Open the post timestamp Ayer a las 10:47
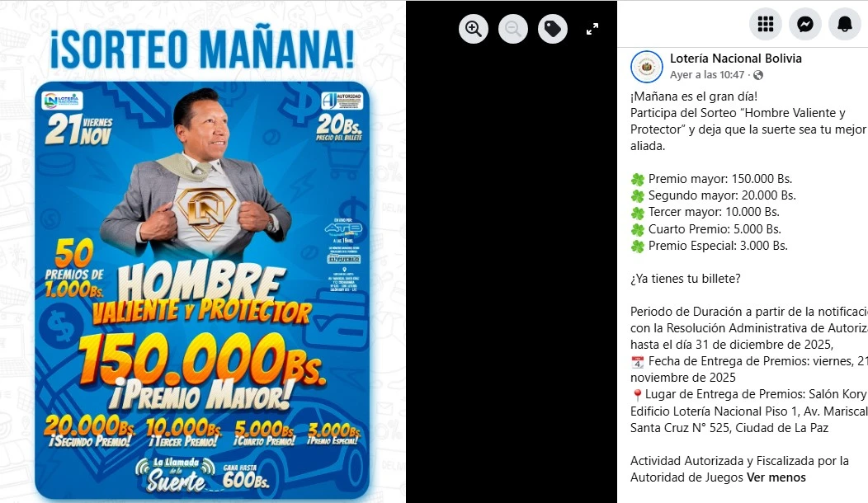 707,75
